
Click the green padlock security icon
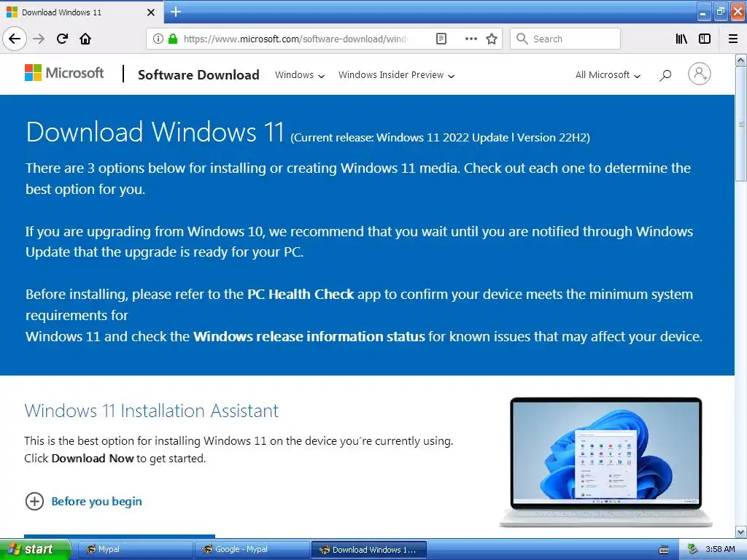(x=173, y=39)
